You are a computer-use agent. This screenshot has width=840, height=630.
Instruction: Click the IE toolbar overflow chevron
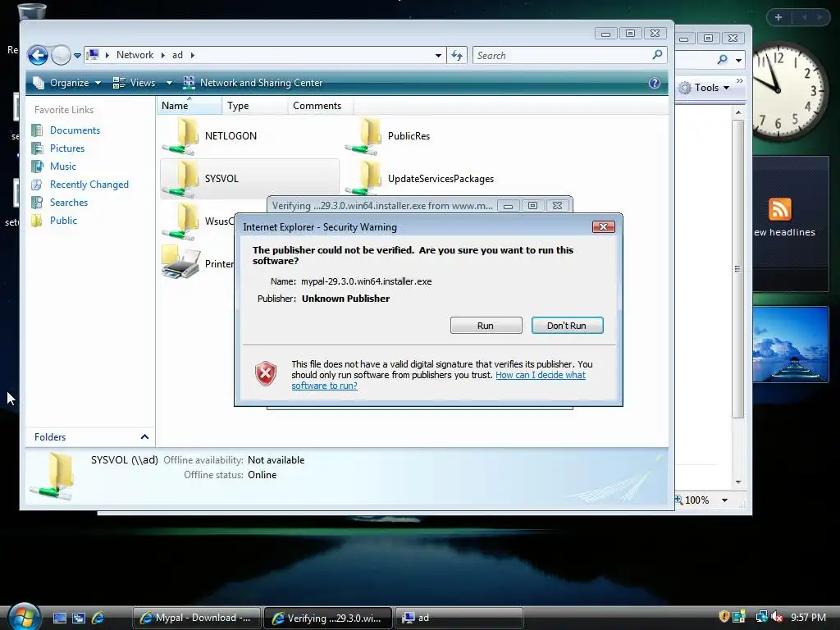pyautogui.click(x=740, y=81)
